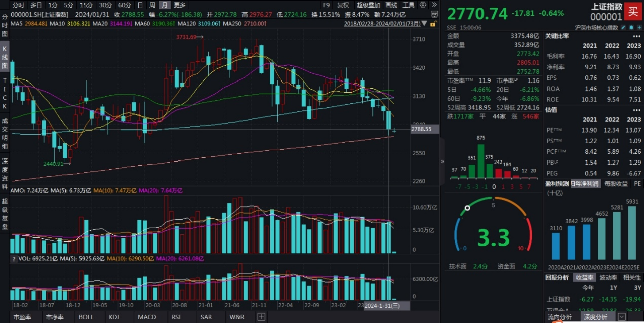Screen dimensions: 644x323
Task: Select the 15分 period
Action: pos(86,5)
